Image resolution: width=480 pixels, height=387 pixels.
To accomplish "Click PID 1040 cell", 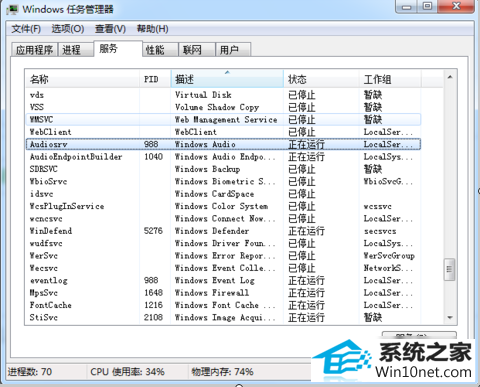I will [153, 157].
